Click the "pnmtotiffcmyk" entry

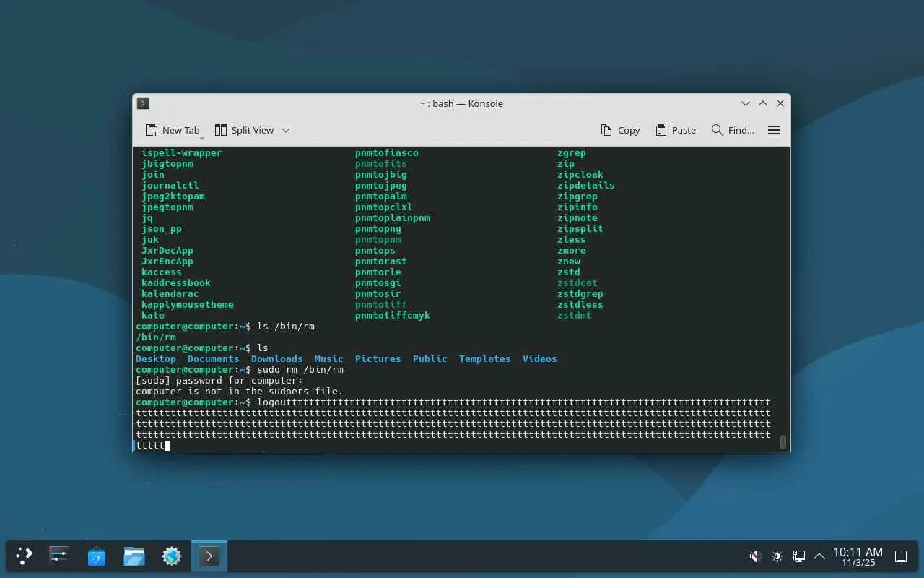click(393, 316)
